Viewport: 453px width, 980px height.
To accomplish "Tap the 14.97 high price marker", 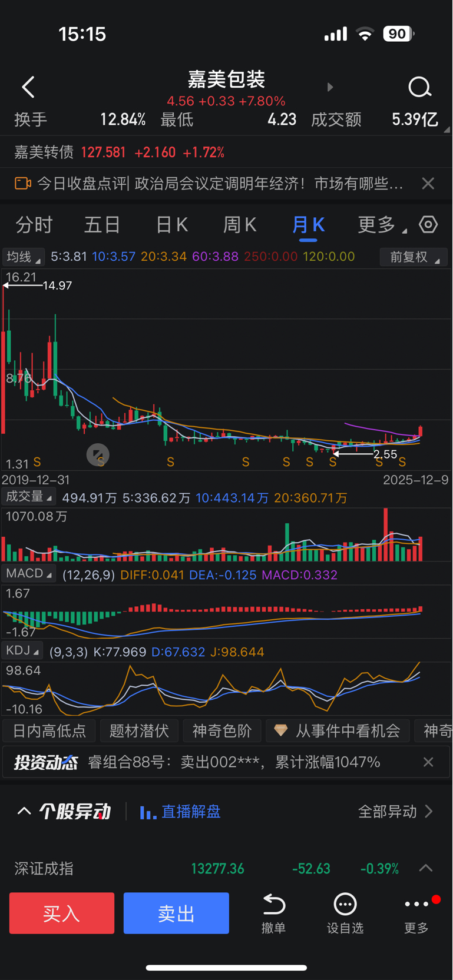I will click(57, 285).
